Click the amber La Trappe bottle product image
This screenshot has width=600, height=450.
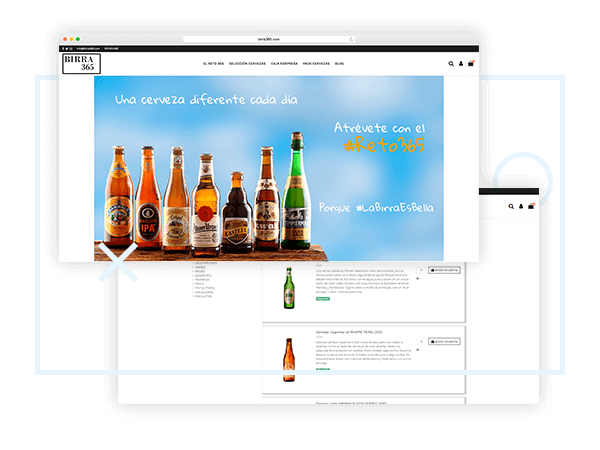point(289,360)
